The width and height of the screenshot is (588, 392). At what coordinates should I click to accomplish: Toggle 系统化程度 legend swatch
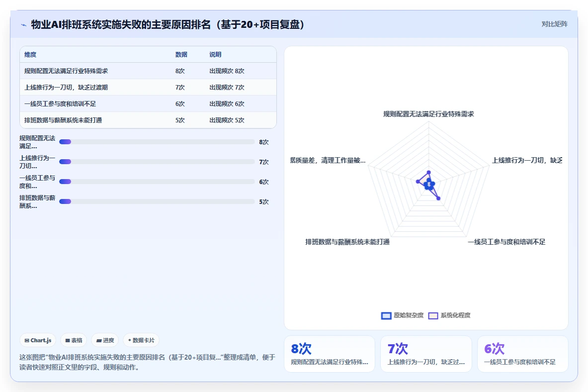pyautogui.click(x=433, y=315)
